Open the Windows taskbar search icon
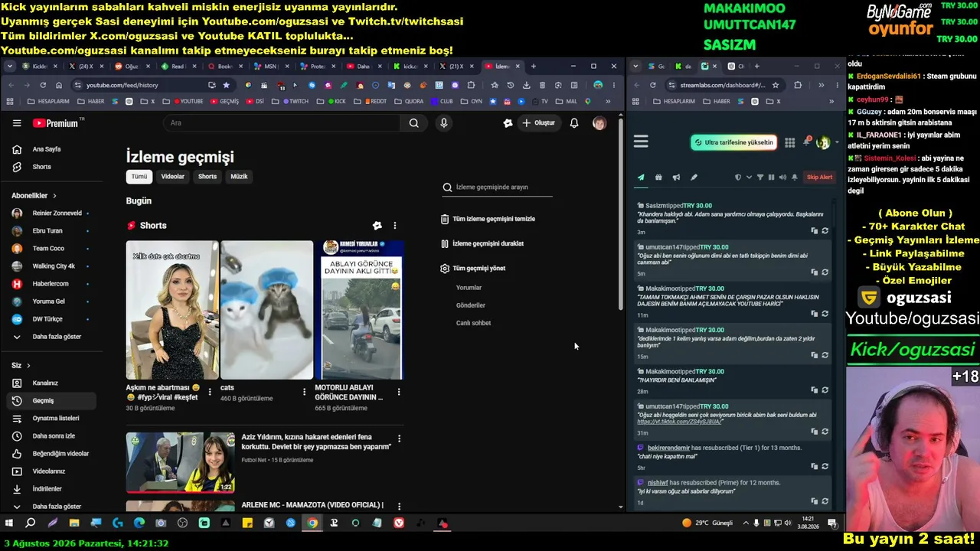The height and width of the screenshot is (551, 980). pos(31,523)
